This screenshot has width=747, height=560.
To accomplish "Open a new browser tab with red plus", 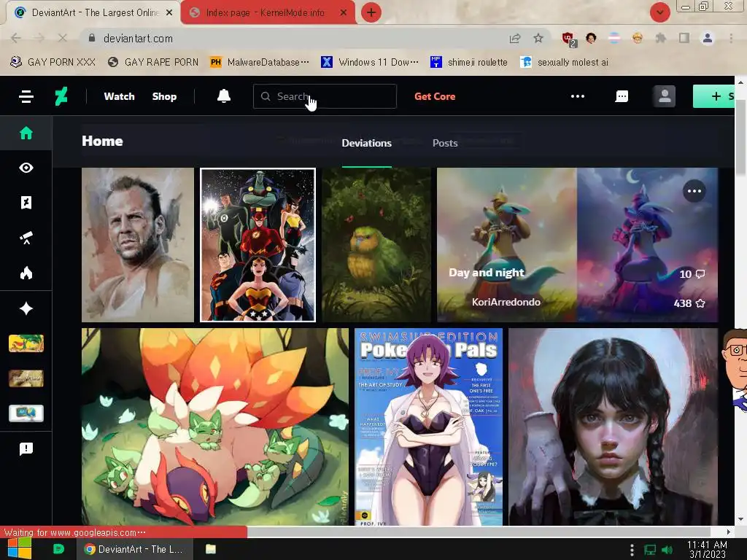I will (x=371, y=13).
